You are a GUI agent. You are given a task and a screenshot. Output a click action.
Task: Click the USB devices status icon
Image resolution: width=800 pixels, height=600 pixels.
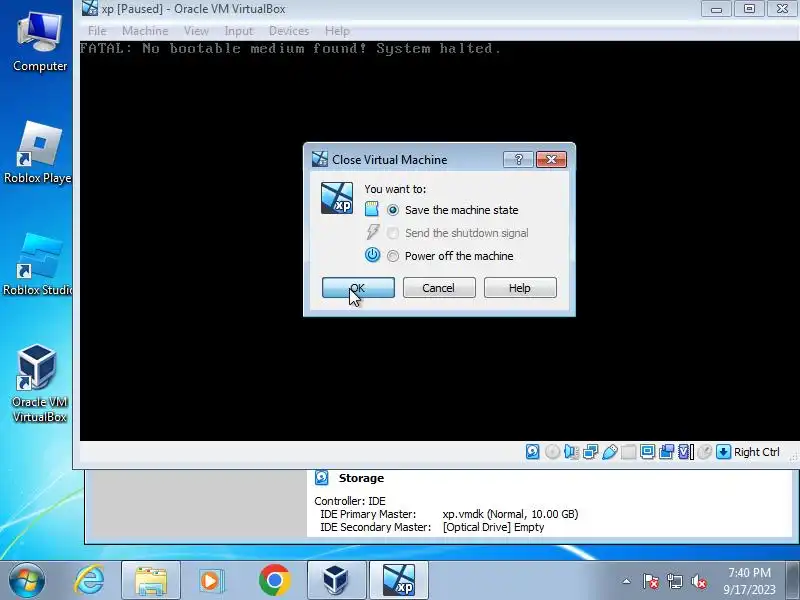pyautogui.click(x=610, y=452)
